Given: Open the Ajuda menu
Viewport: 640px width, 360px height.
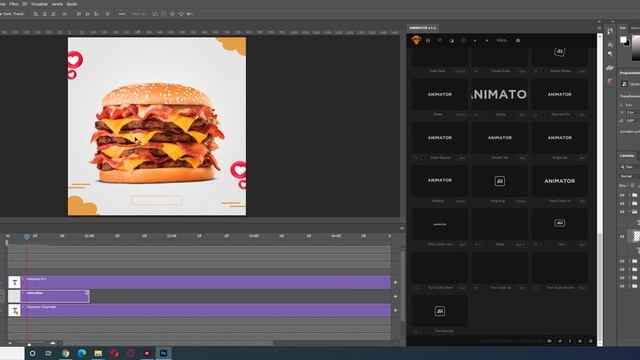Looking at the screenshot, I should tap(72, 4).
